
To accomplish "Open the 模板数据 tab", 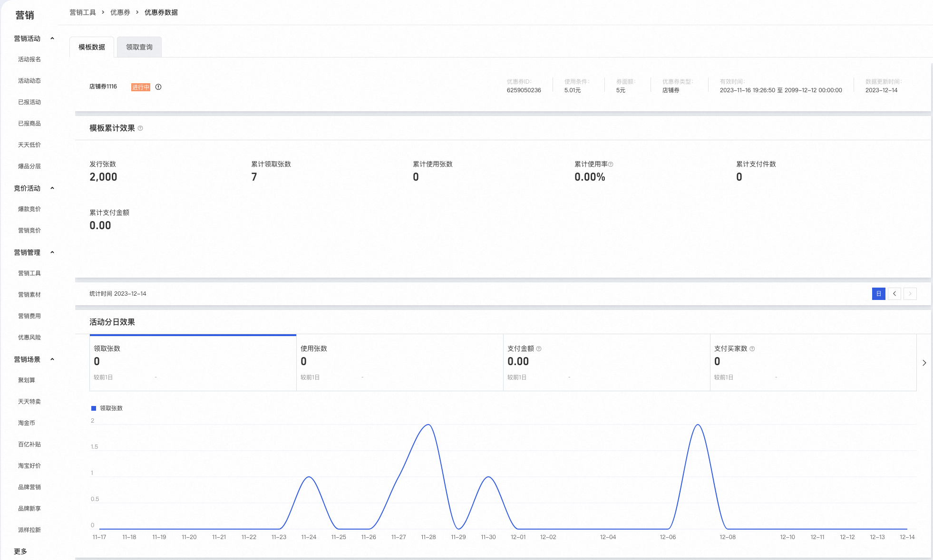I will [x=92, y=47].
